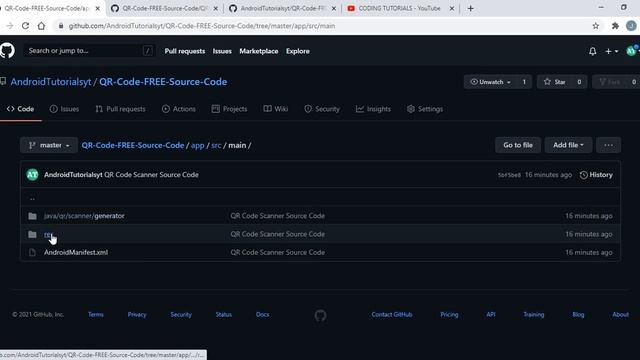Bookmark this page with star icon
The width and height of the screenshot is (640, 360).
[x=596, y=26]
